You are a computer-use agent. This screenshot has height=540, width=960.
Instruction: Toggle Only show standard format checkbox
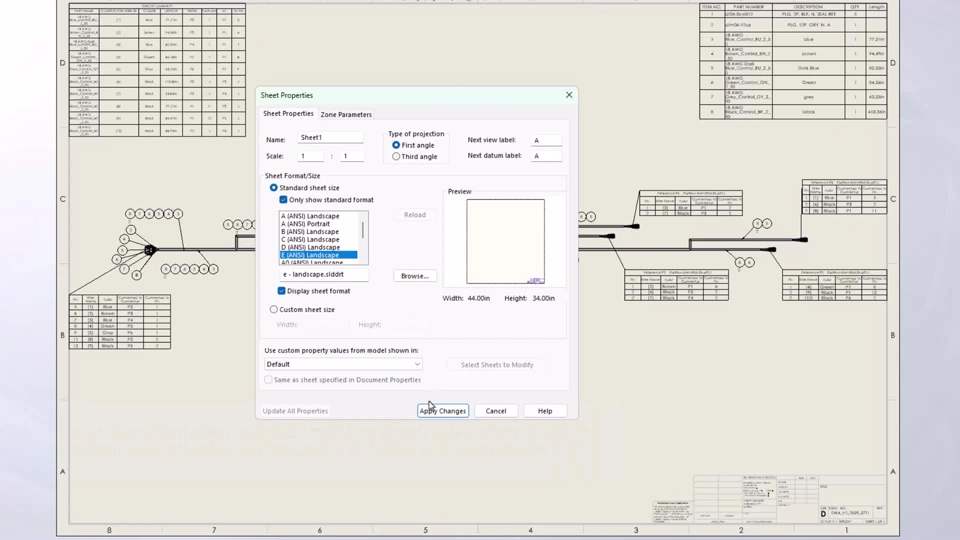point(283,200)
